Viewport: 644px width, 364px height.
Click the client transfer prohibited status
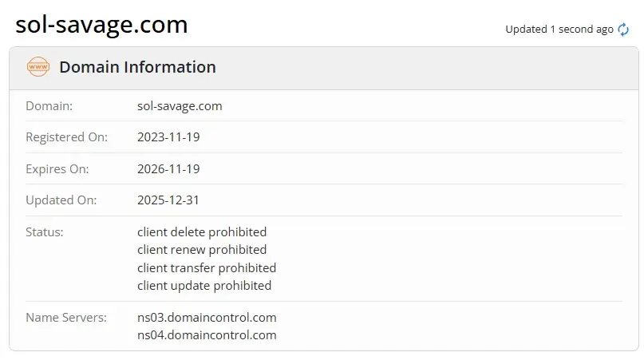[207, 268]
